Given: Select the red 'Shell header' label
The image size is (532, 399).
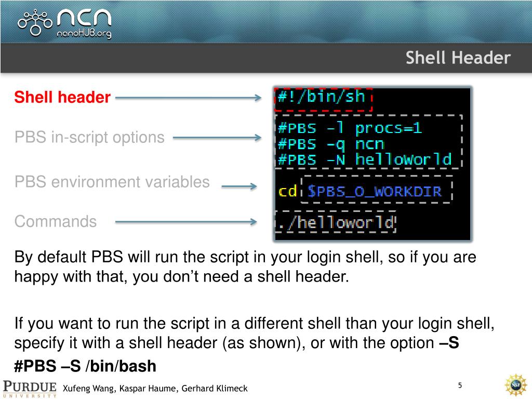Looking at the screenshot, I should point(62,97).
